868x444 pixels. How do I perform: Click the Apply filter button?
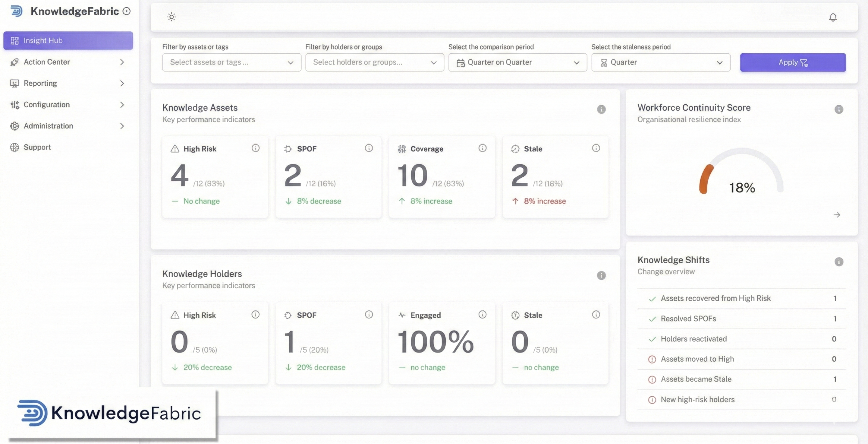pos(793,62)
